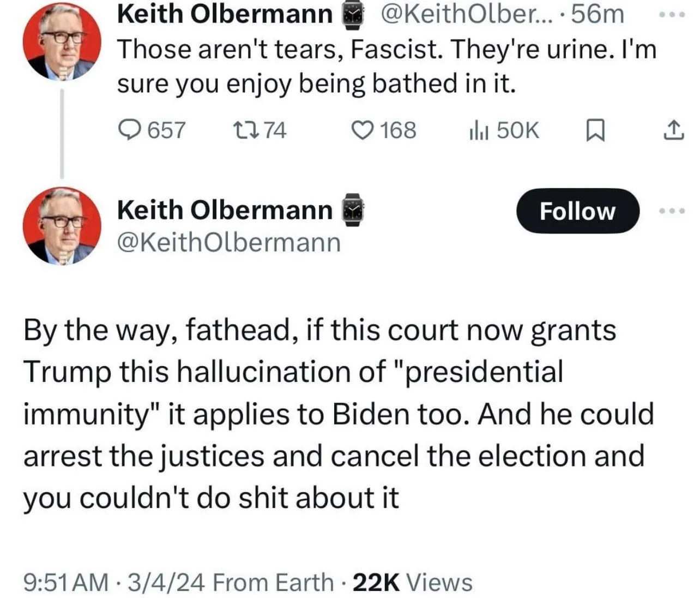Image resolution: width=700 pixels, height=604 pixels.
Task: Open the 56m timestamp link
Action: pyautogui.click(x=598, y=14)
